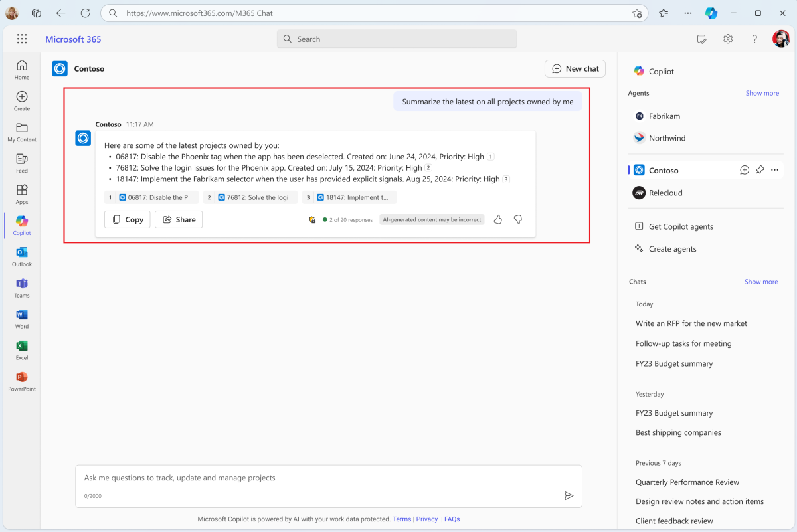Go to Home in the left rail

point(22,69)
